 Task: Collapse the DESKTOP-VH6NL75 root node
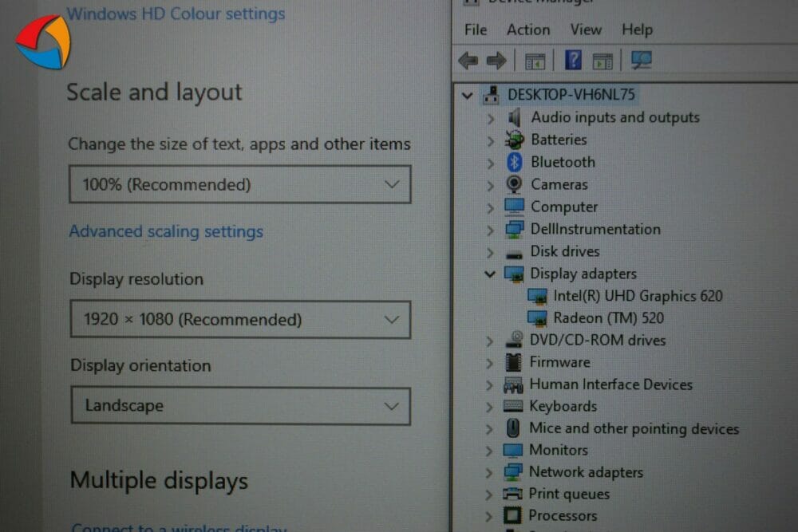(467, 95)
